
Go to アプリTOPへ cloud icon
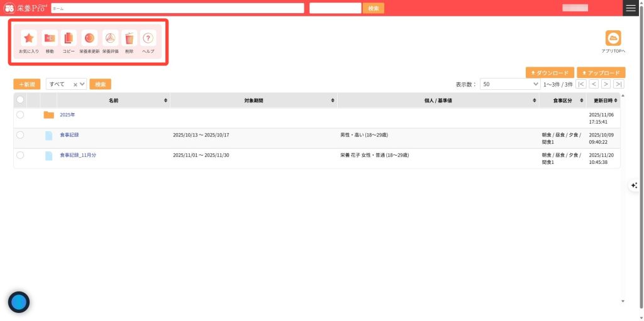tap(613, 38)
